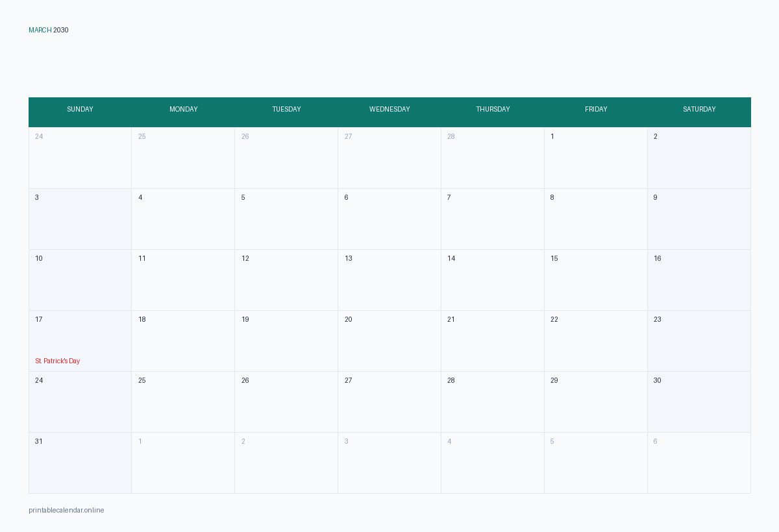Click date 22 on Friday
This screenshot has height=532, width=779.
[x=596, y=341]
